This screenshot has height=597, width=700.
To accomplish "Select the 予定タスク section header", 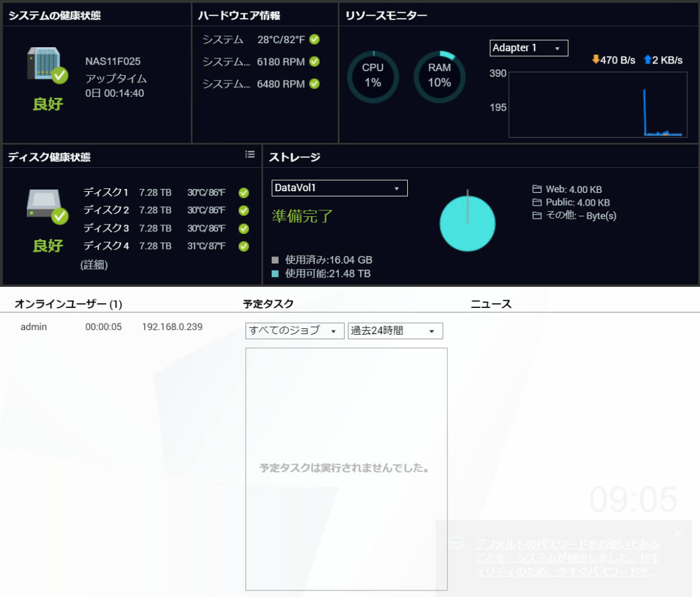I will click(x=268, y=304).
